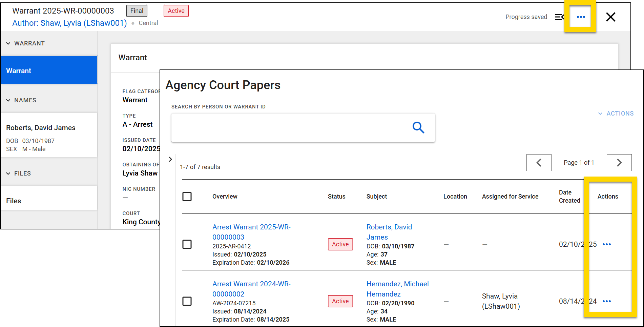644x327 pixels.
Task: Click the search magnifying glass icon
Action: [x=418, y=128]
